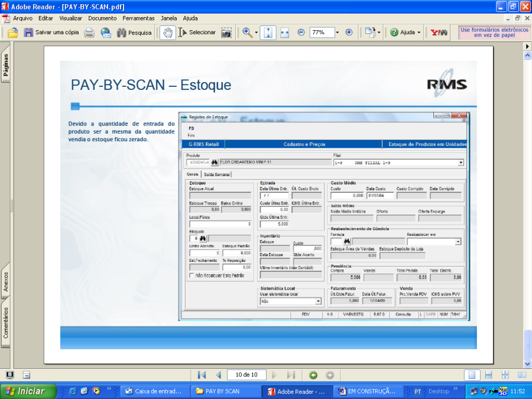Switch to EM CONSTRUÇÃ Word document
This screenshot has width=532, height=399.
pyautogui.click(x=368, y=391)
